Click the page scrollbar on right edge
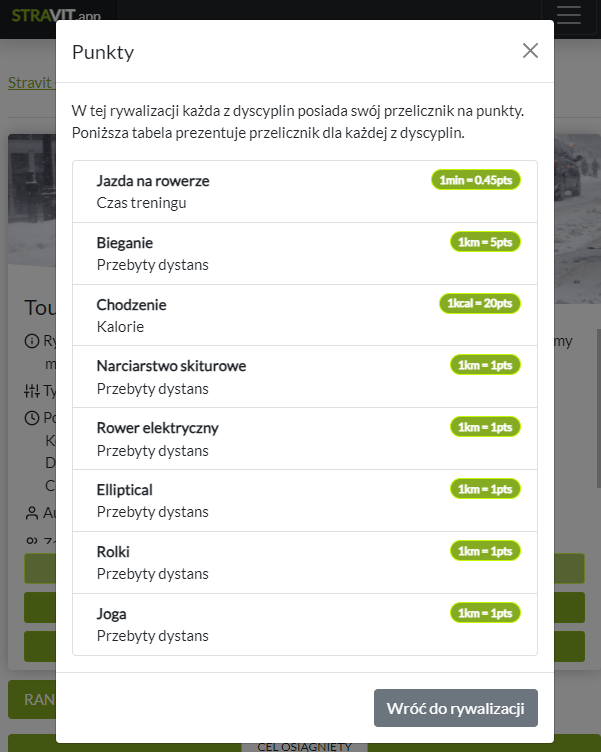 pos(597,400)
